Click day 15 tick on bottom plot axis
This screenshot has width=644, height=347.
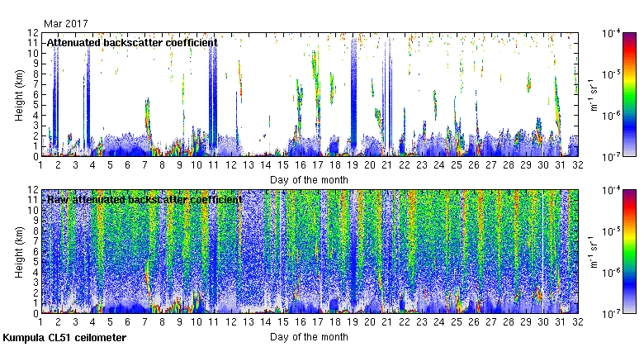[283, 322]
